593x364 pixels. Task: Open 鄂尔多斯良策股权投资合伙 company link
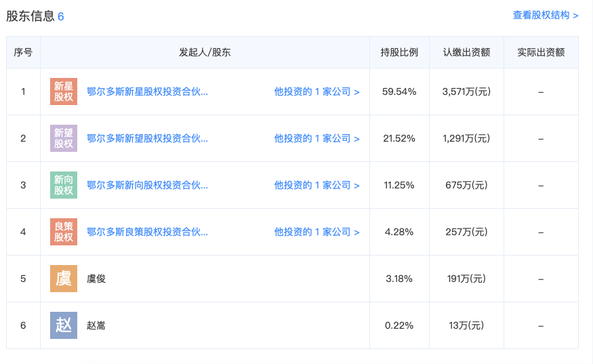pos(147,232)
